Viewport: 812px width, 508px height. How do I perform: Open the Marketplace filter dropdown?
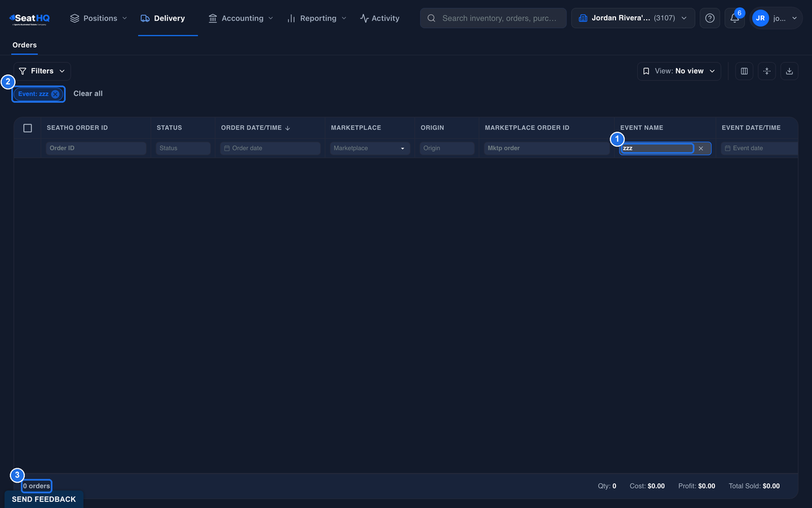pyautogui.click(x=370, y=148)
